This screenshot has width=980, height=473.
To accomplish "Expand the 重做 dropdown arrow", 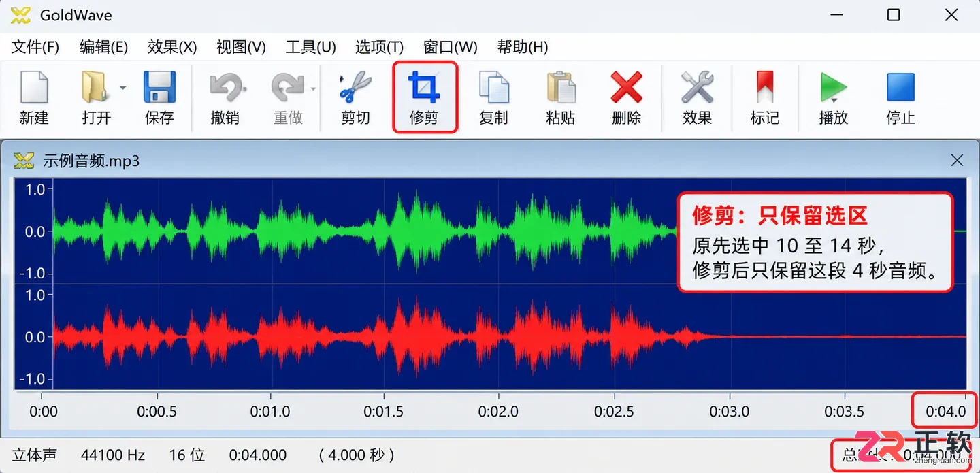I will pyautogui.click(x=314, y=88).
